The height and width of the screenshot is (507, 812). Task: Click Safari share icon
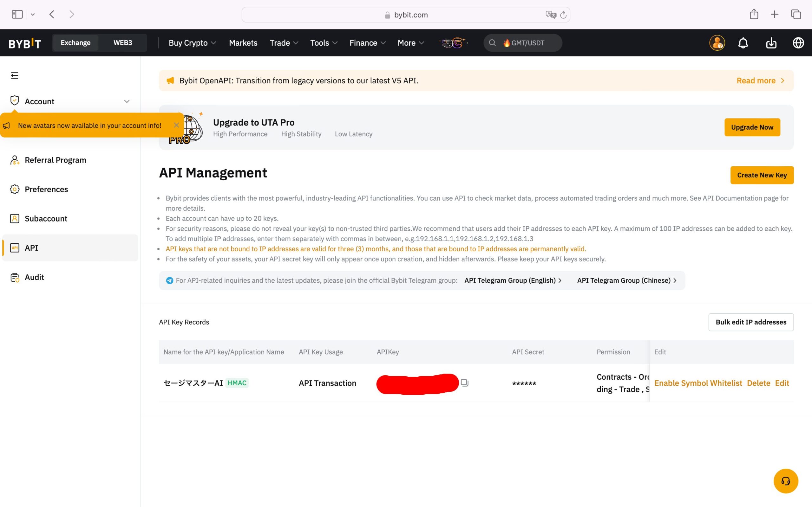(x=754, y=15)
